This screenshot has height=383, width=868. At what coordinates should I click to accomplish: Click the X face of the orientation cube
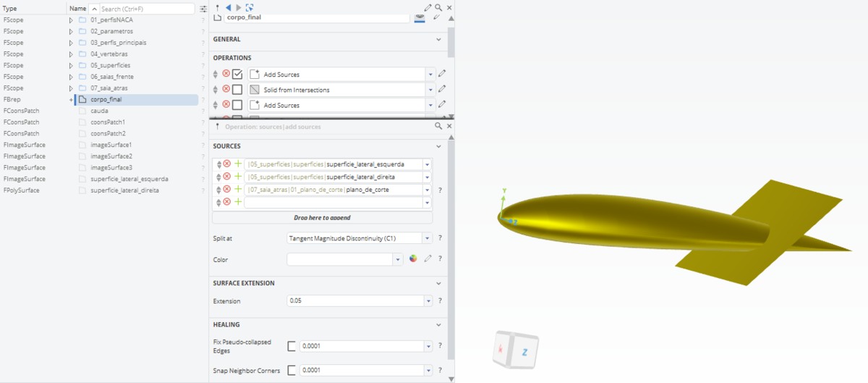point(502,350)
